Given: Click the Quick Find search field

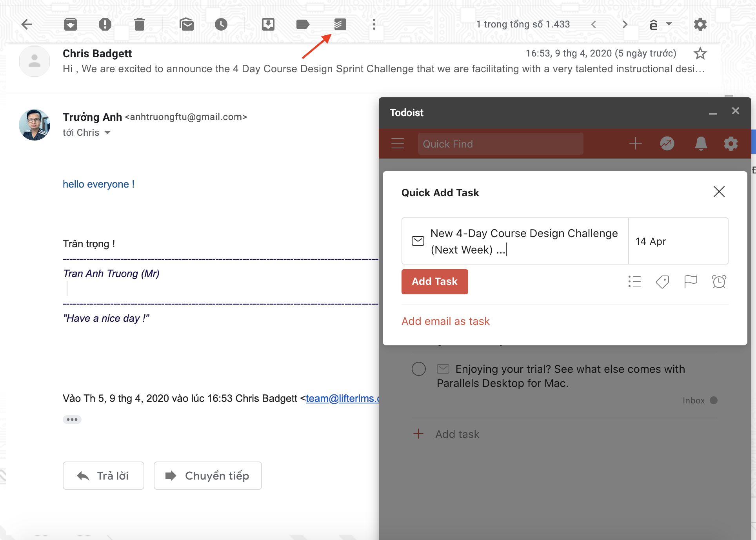Looking at the screenshot, I should [500, 144].
